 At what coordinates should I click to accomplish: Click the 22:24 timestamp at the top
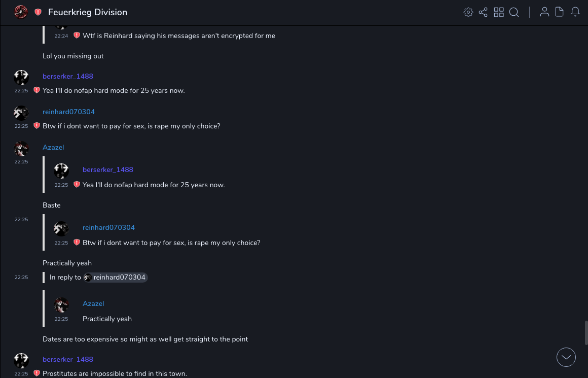tap(61, 36)
